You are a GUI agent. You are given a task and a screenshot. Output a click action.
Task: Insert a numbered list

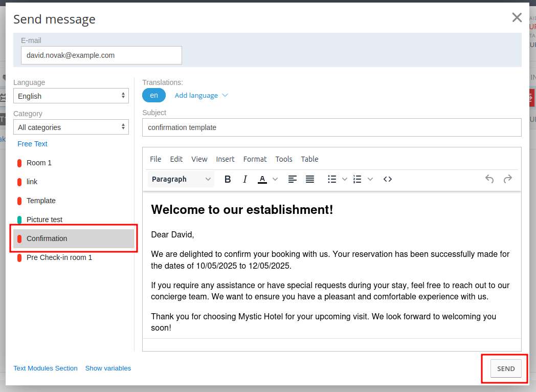tap(358, 179)
